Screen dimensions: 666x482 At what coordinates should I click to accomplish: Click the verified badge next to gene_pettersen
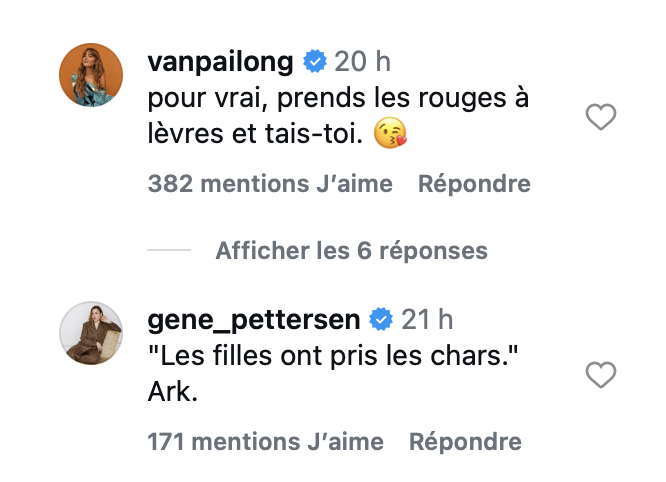380,319
